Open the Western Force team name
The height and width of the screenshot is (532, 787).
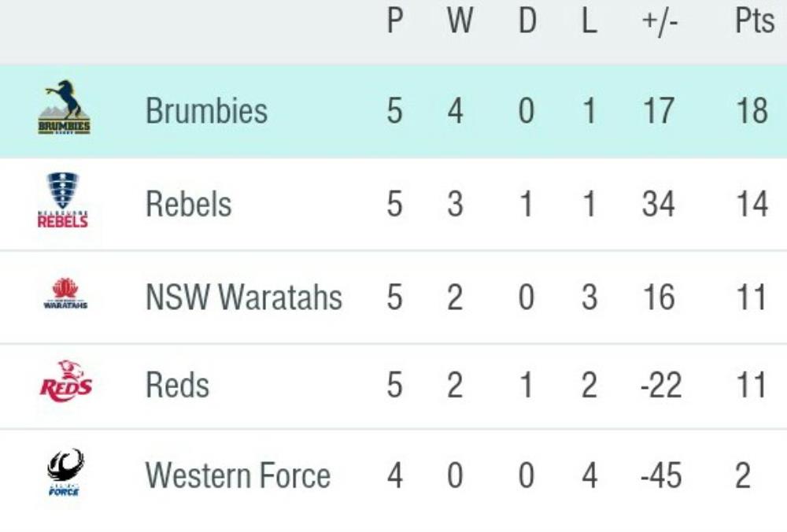[238, 476]
